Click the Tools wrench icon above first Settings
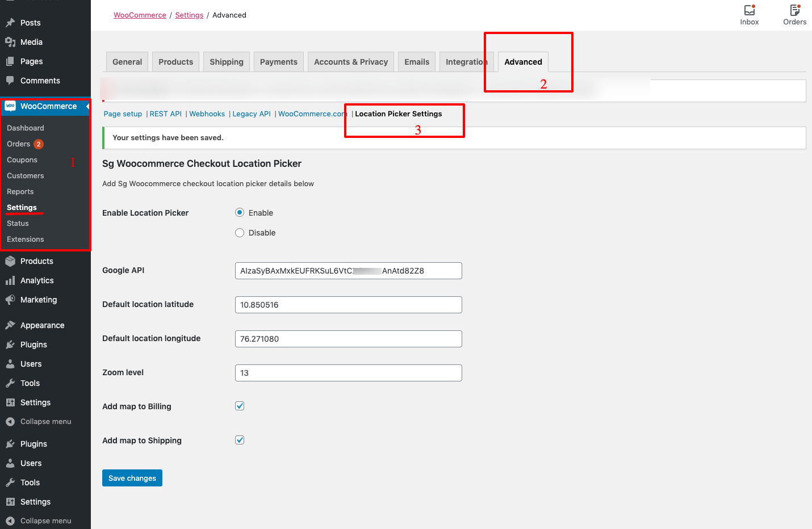 click(x=10, y=383)
